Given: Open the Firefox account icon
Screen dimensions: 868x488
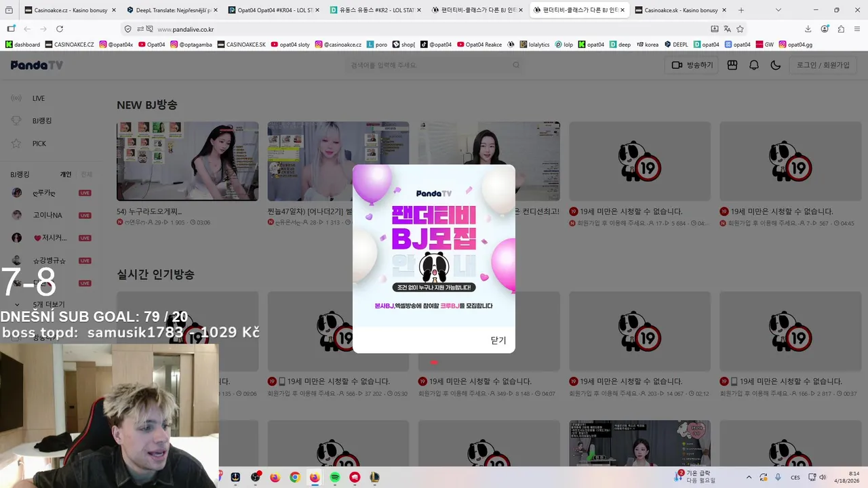Looking at the screenshot, I should click(825, 29).
